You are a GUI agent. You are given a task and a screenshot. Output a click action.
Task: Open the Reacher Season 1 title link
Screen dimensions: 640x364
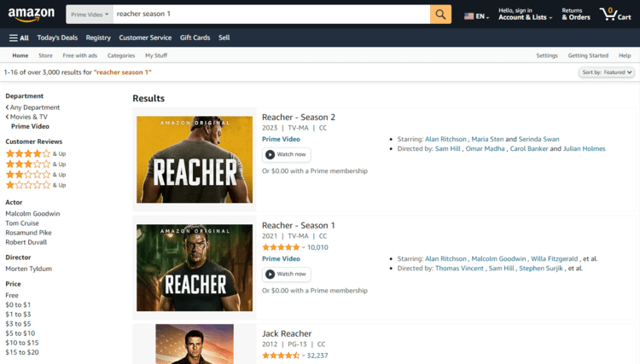[x=299, y=225]
